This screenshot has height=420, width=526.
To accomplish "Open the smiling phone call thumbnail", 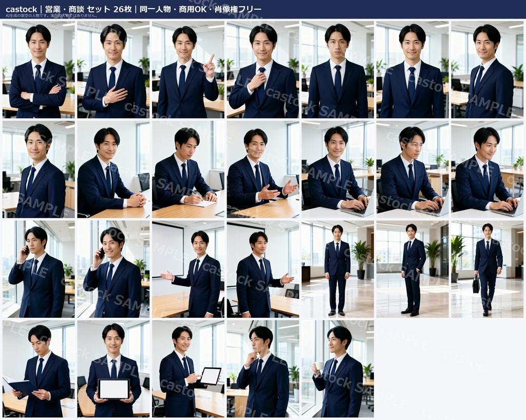I will pyautogui.click(x=114, y=269).
